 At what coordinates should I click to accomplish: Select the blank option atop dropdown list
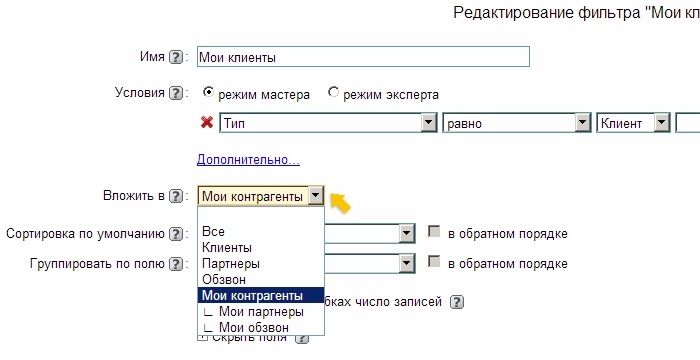point(261,216)
